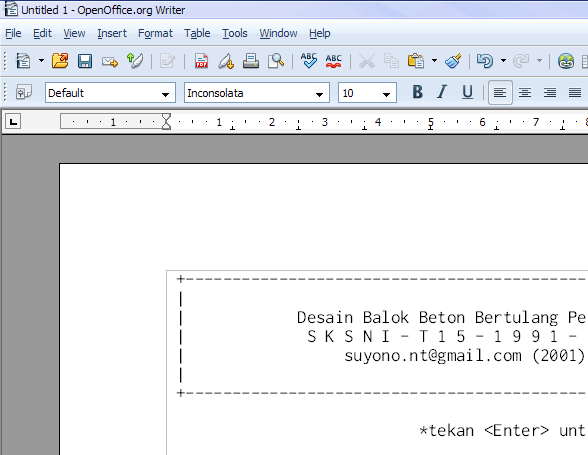
Task: Click the Print File Directly icon
Action: coord(250,61)
